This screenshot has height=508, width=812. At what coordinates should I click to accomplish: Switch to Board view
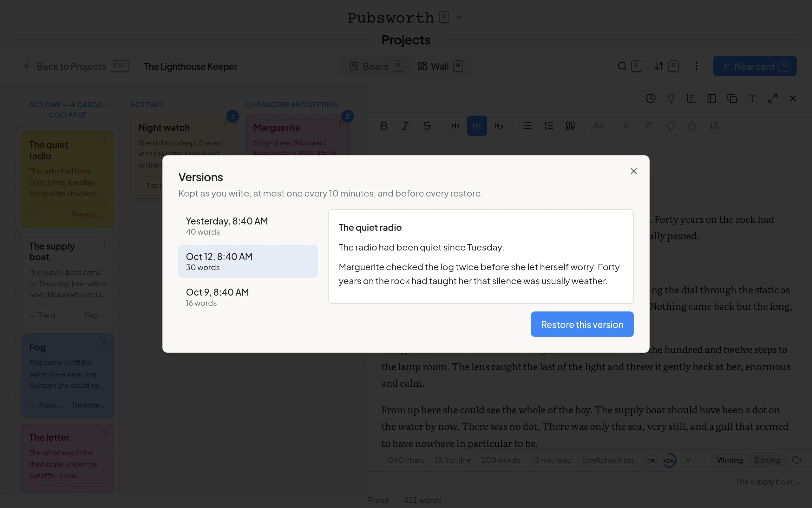(376, 66)
